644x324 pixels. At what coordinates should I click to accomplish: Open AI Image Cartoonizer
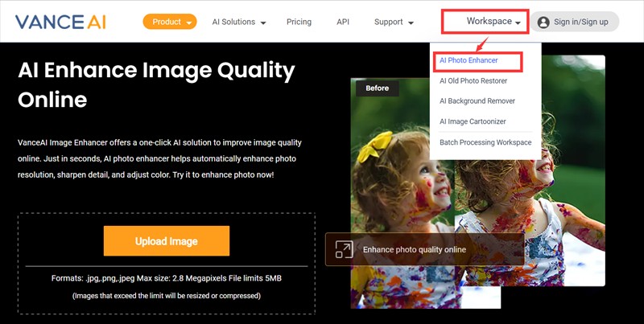coord(473,121)
